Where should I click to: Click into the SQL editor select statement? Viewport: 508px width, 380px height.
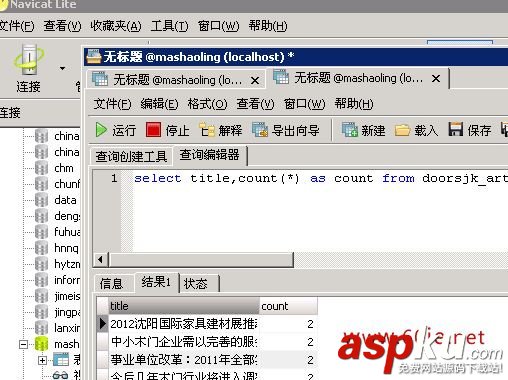(x=320, y=178)
